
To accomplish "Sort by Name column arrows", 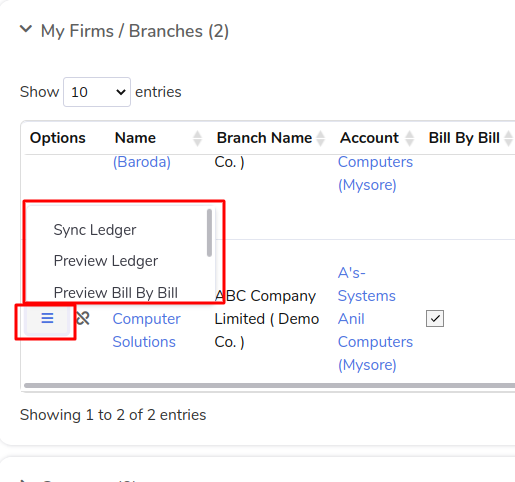I will (197, 138).
